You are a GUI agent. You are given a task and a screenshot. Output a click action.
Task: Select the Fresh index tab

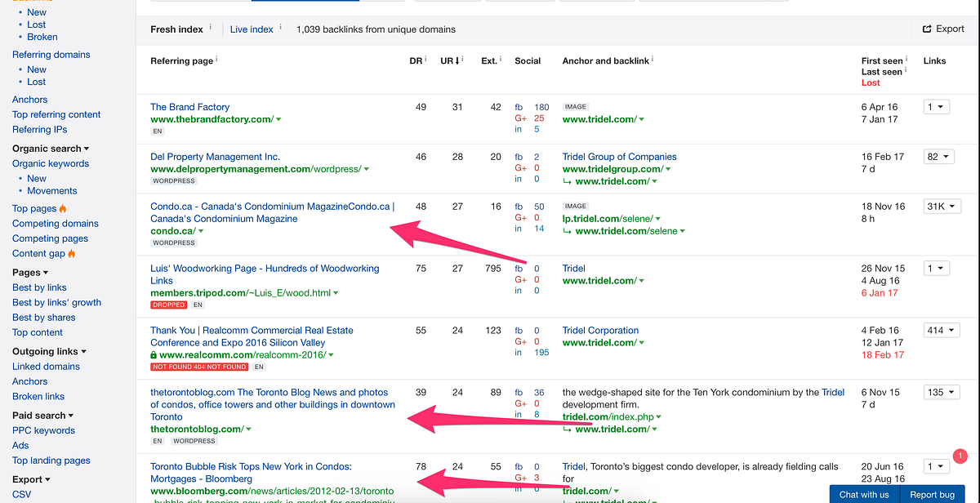(176, 29)
